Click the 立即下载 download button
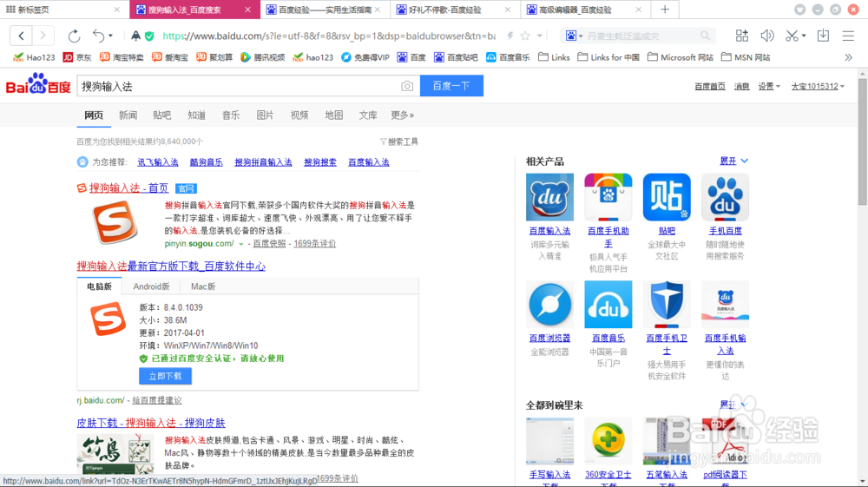The image size is (868, 487). (x=165, y=377)
